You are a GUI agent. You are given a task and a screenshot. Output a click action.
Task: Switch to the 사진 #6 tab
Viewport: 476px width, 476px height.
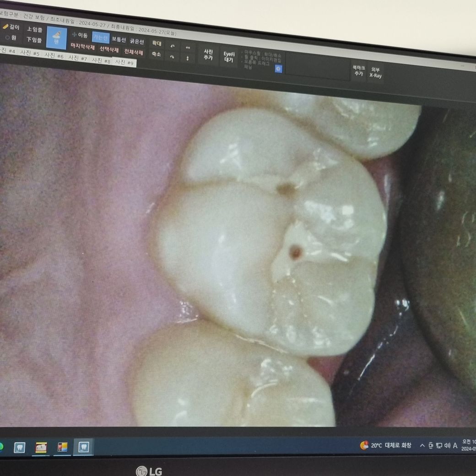click(x=54, y=55)
